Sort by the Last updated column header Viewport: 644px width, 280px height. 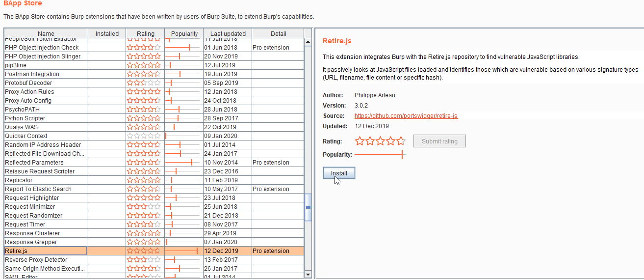(228, 33)
